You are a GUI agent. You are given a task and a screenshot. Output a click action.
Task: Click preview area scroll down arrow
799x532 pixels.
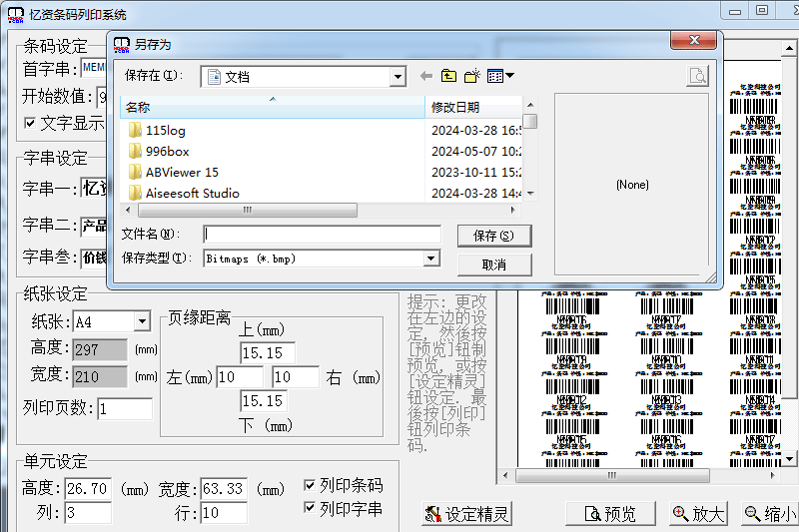pyautogui.click(x=789, y=459)
